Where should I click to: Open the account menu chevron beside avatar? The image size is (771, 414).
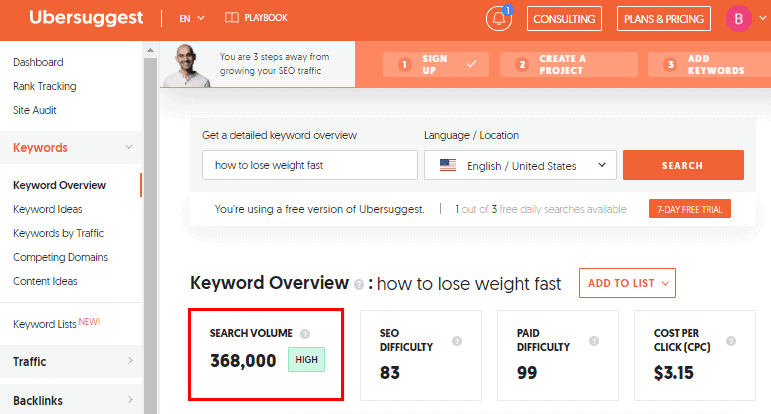(x=763, y=18)
